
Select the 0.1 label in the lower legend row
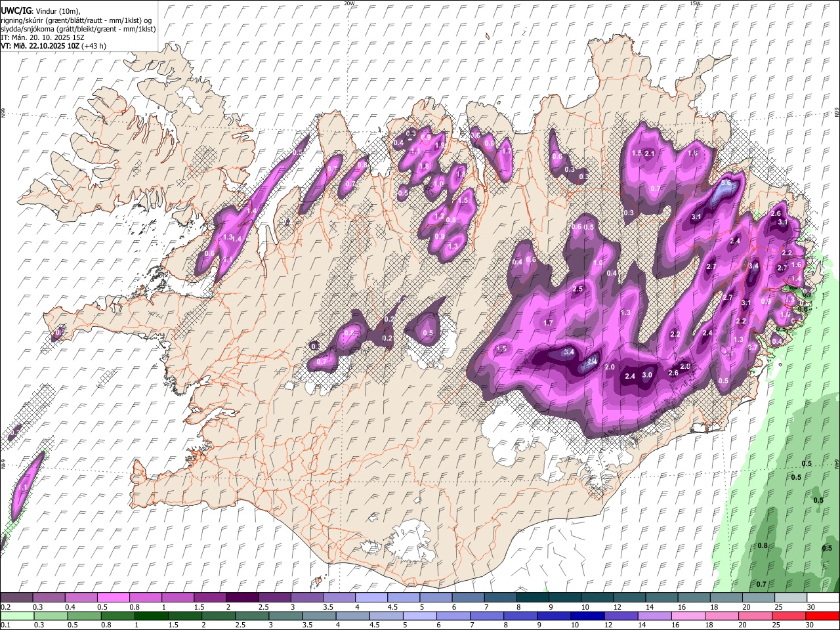coord(5,625)
